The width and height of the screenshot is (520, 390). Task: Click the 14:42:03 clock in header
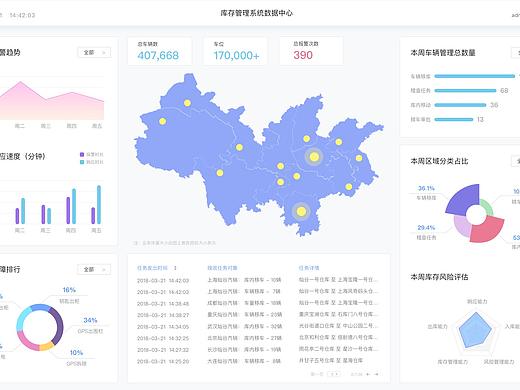coord(22,15)
